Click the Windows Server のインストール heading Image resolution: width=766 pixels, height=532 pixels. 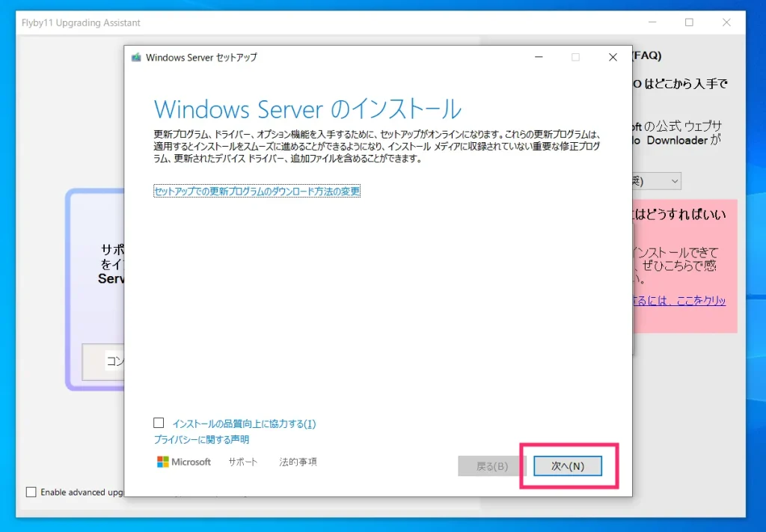(x=307, y=109)
